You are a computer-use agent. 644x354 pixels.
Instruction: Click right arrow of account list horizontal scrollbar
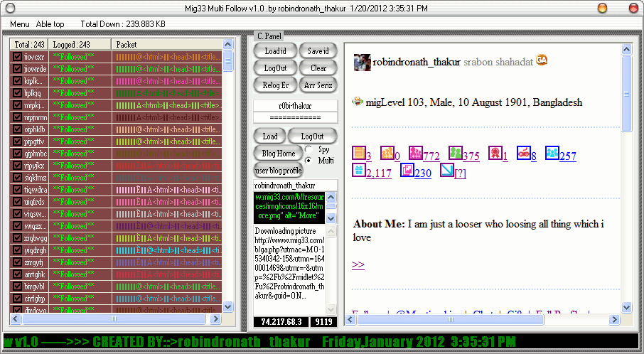[x=215, y=318]
